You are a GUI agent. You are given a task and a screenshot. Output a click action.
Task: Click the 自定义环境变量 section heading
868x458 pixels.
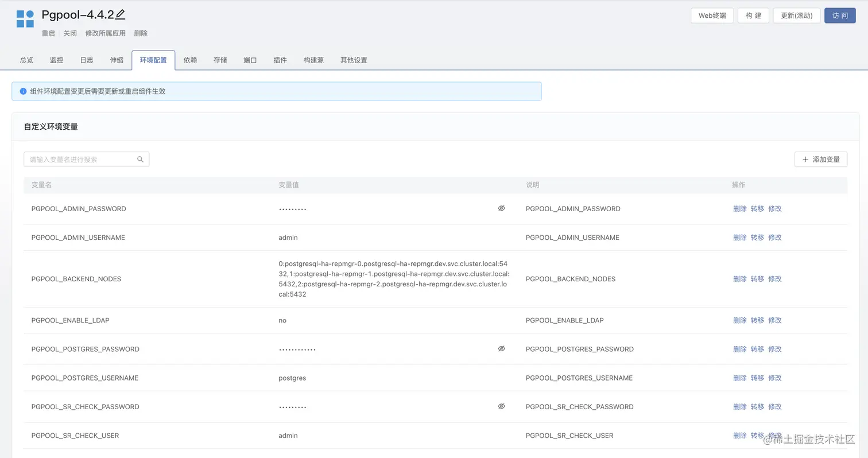tap(51, 126)
